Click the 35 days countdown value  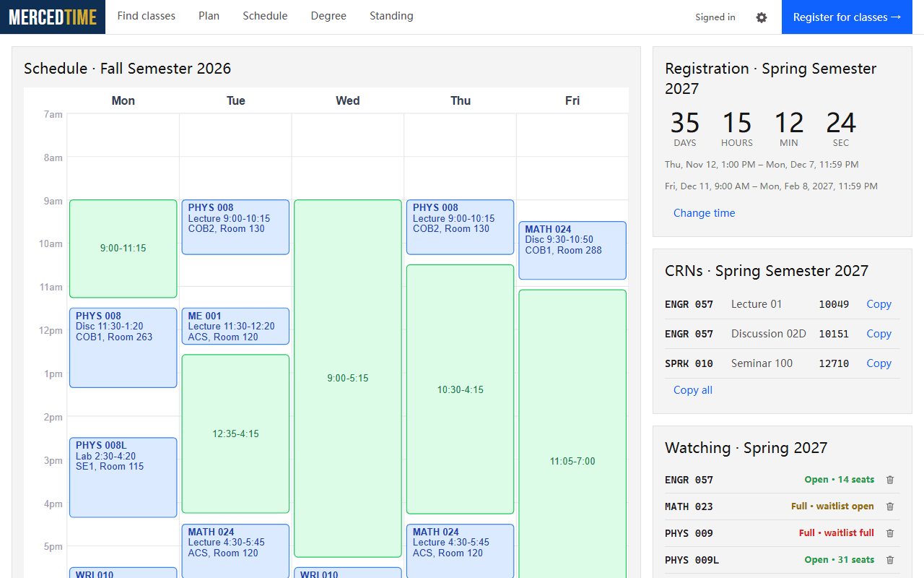pos(684,123)
